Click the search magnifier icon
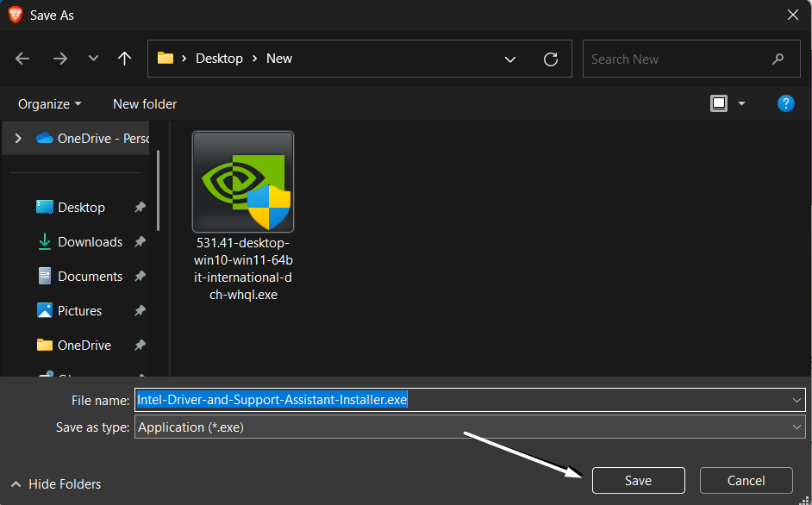 [778, 59]
